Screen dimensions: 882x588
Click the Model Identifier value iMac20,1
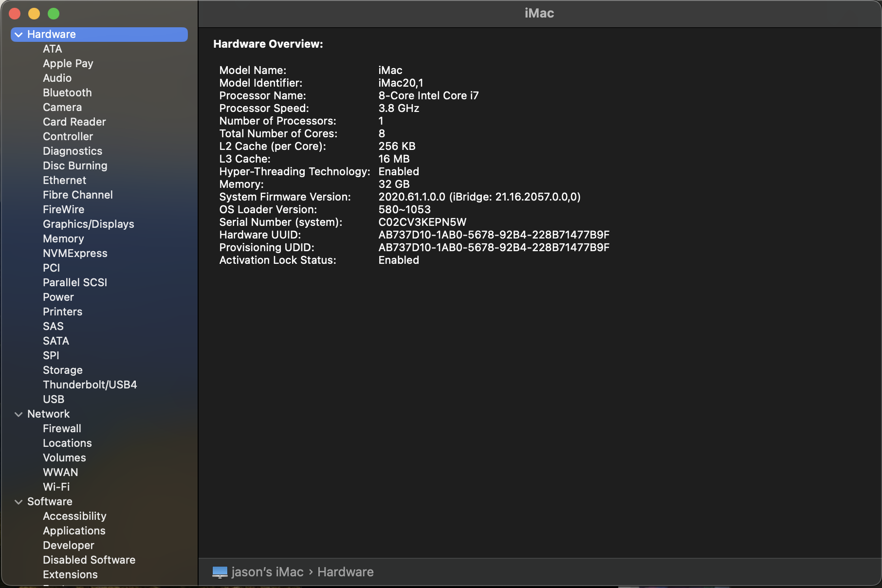coord(401,83)
